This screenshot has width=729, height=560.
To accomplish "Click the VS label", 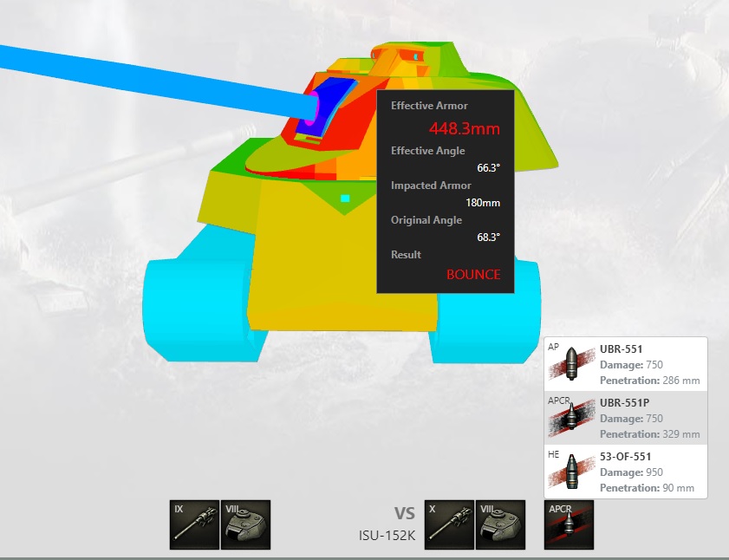I will click(405, 513).
